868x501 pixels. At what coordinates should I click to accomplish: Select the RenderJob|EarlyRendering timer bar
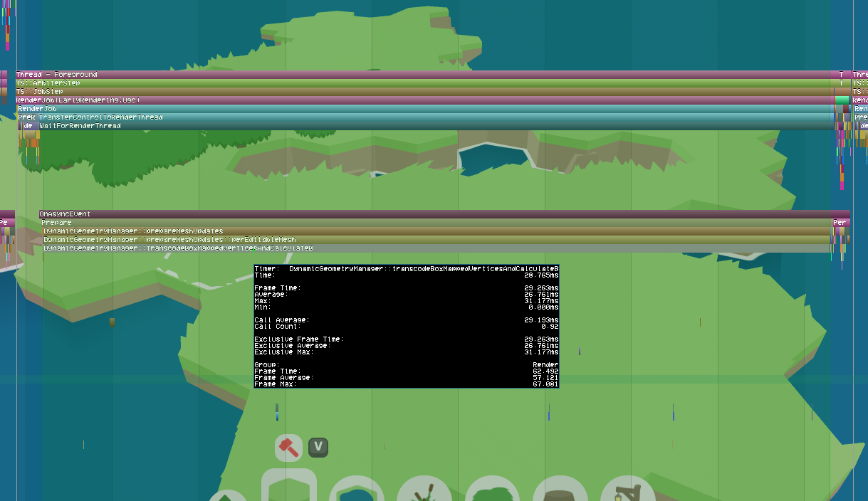point(423,100)
